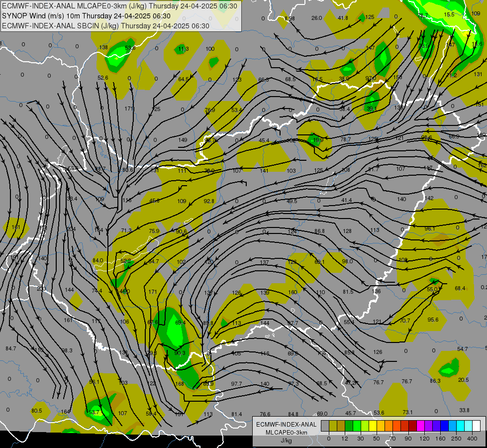Screen dimensions: 487x448
Task: Click the map value 64.5
Action: (183, 79)
